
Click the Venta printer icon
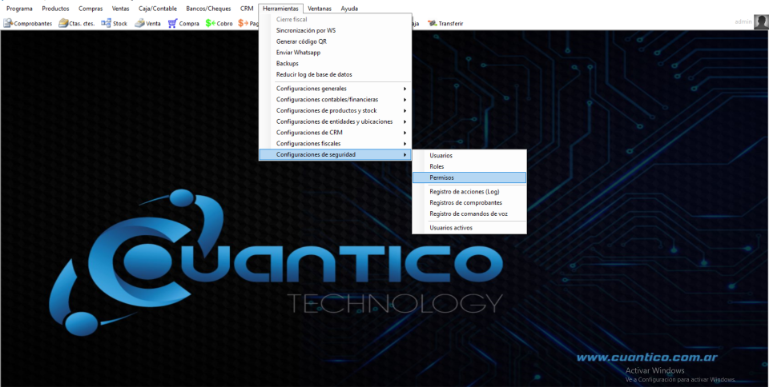point(140,23)
